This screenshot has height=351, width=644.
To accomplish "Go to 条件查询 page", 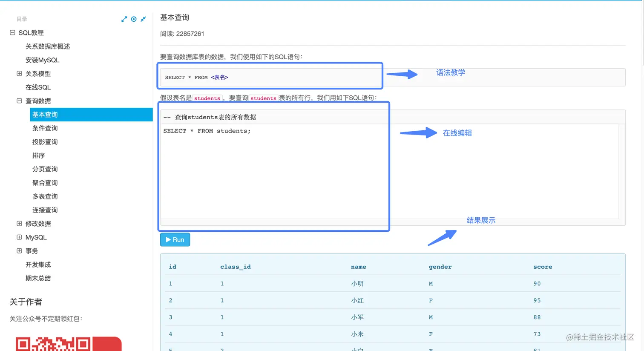I will 45,128.
